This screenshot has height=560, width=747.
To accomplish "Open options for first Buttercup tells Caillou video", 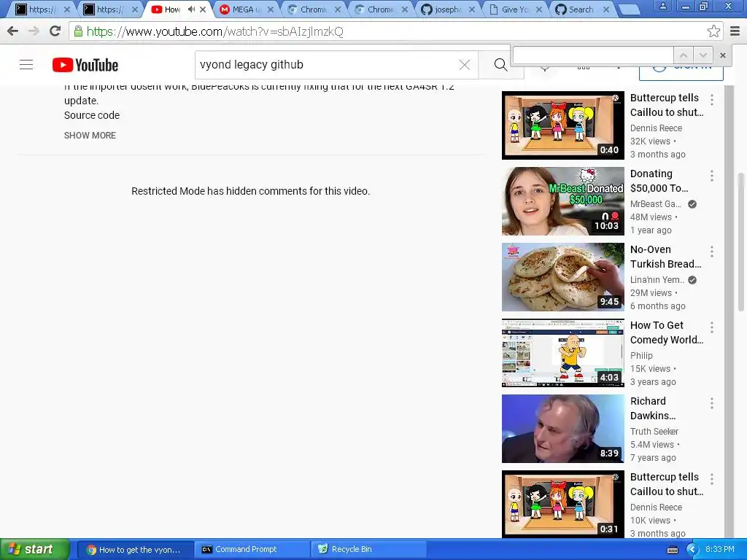I will pos(712,99).
